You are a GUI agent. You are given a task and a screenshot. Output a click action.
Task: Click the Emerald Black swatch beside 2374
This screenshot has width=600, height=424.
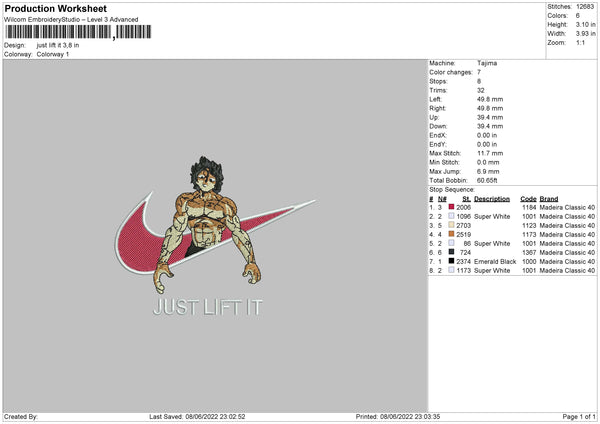(x=452, y=261)
